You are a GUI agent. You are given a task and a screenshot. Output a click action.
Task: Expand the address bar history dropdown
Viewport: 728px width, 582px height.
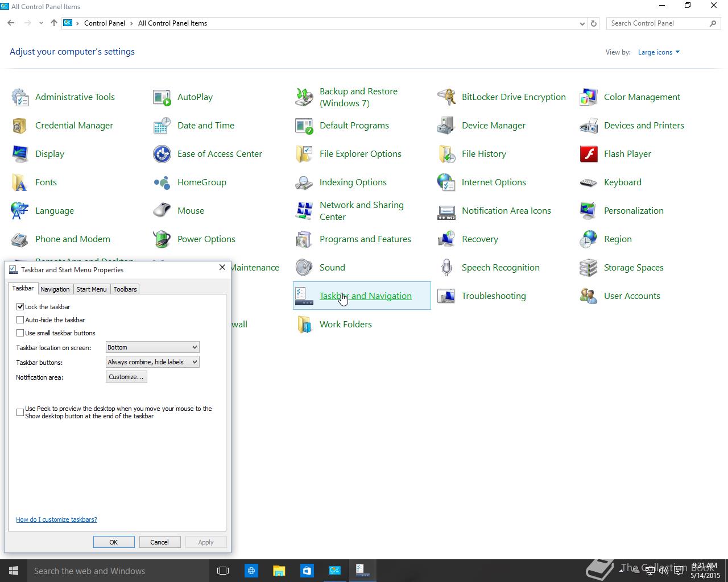pyautogui.click(x=582, y=23)
